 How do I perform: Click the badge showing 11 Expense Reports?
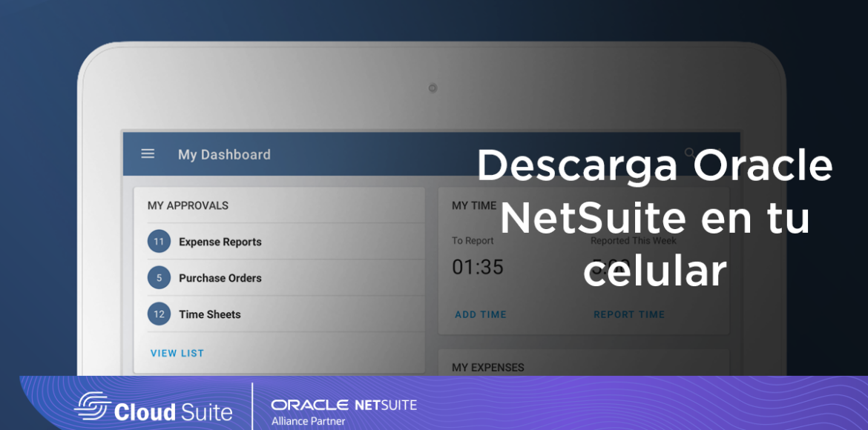[x=158, y=241]
